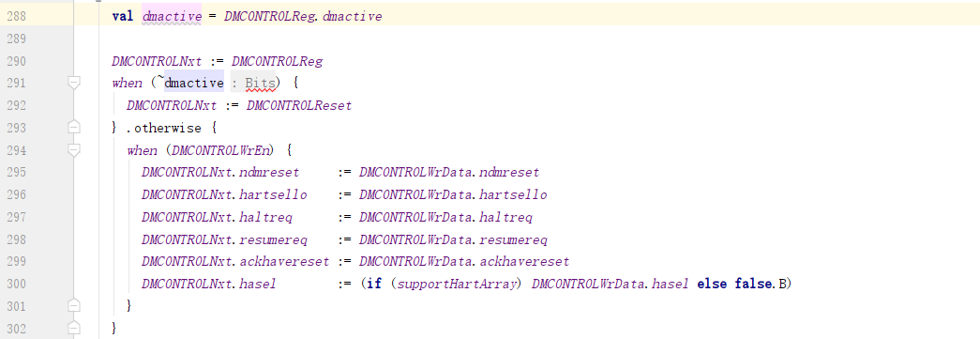
Task: Click false.B on line 300
Action: pyautogui.click(x=760, y=284)
